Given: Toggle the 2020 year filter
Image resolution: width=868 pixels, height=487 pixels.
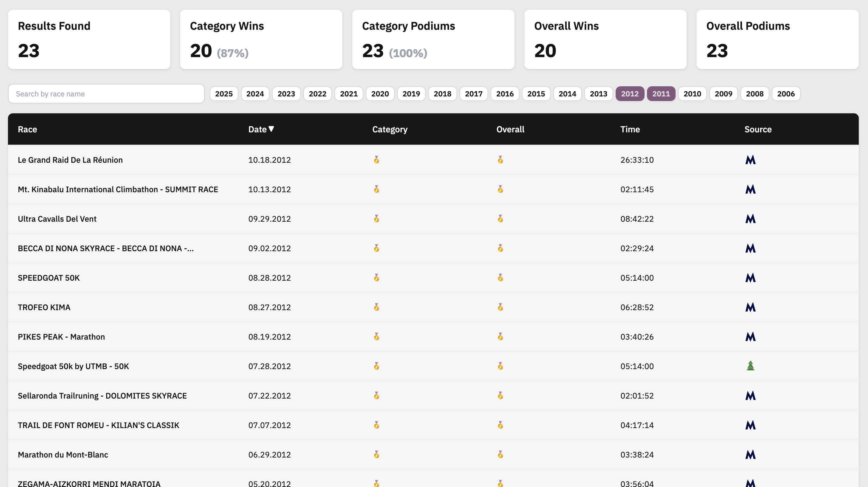Looking at the screenshot, I should coord(380,94).
